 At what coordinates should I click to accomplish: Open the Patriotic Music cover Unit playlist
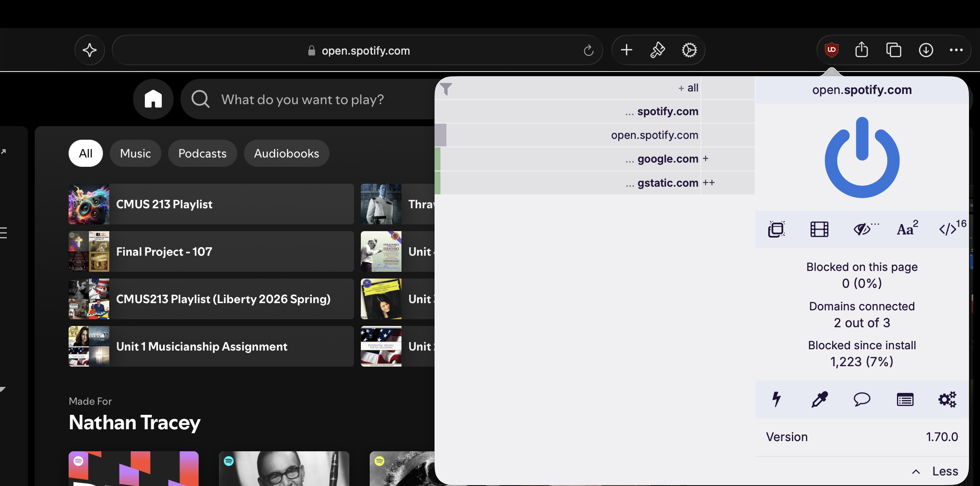point(398,346)
